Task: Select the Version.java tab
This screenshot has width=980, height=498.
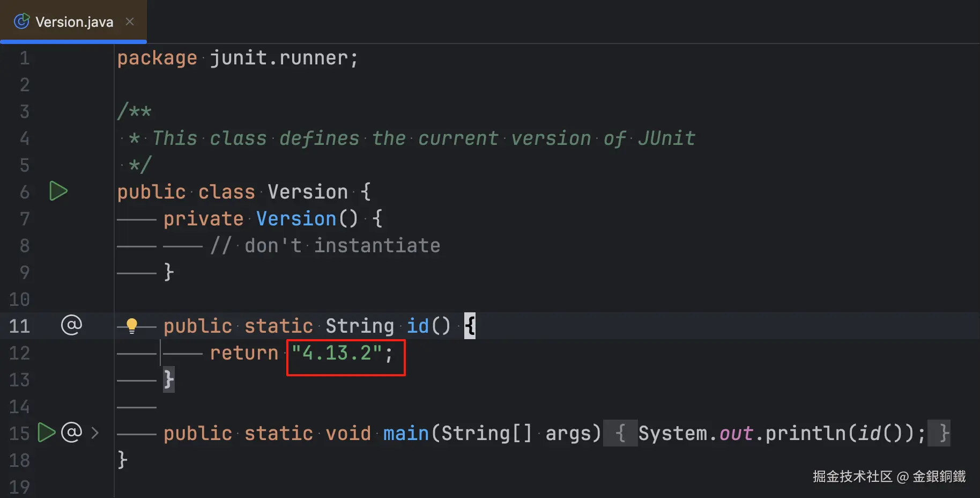Action: [x=74, y=22]
